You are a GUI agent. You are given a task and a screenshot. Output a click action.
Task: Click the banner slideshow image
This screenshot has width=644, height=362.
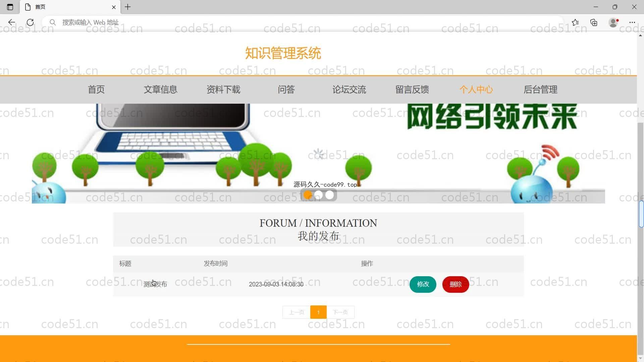318,153
